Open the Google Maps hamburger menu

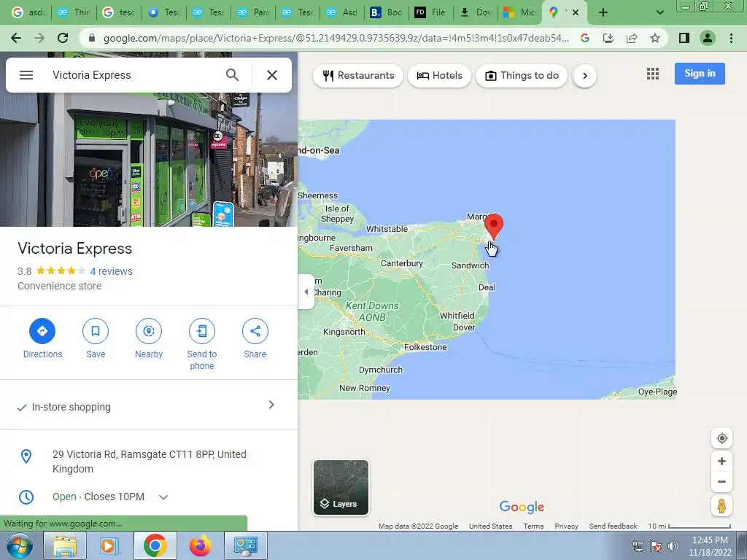click(26, 75)
